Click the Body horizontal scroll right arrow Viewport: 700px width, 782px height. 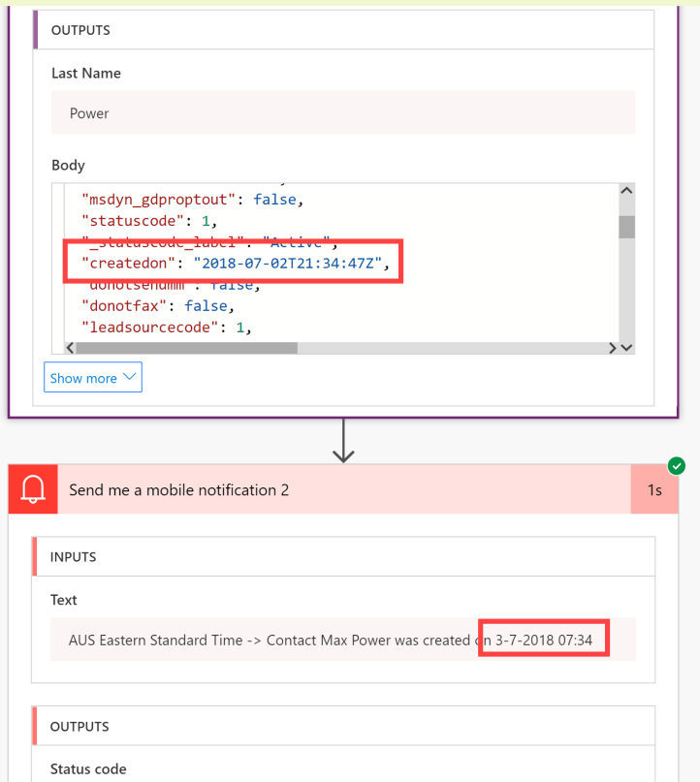point(612,347)
